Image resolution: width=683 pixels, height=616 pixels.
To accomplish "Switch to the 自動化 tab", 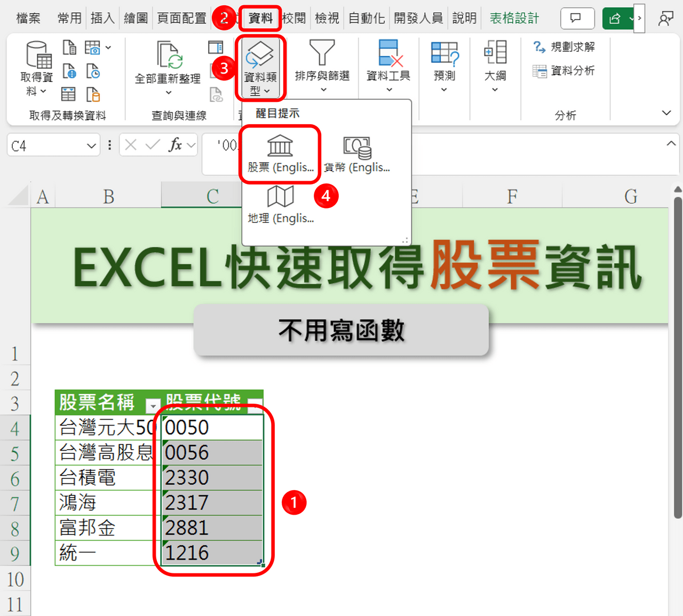I will tap(367, 19).
